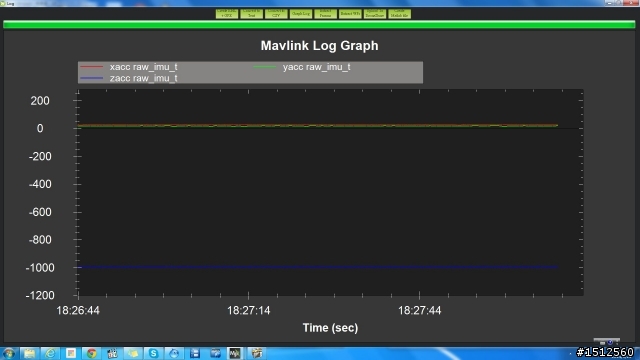Open Skype from the taskbar
Image resolution: width=640 pixels, height=360 pixels.
pyautogui.click(x=153, y=353)
